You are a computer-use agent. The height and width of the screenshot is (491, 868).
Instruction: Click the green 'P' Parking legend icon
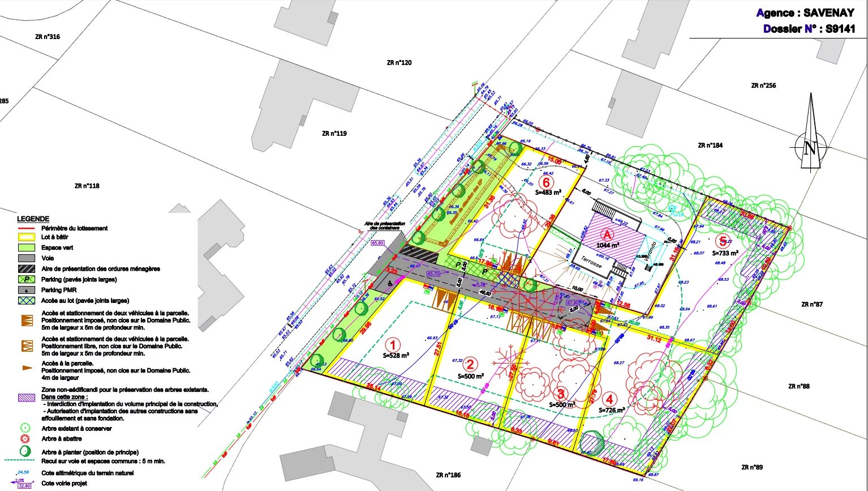coord(25,280)
